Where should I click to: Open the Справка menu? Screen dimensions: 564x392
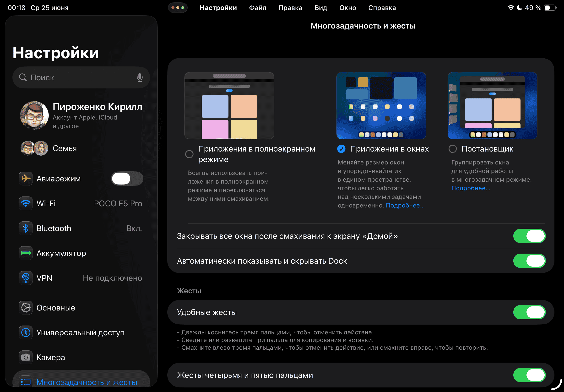pos(382,8)
